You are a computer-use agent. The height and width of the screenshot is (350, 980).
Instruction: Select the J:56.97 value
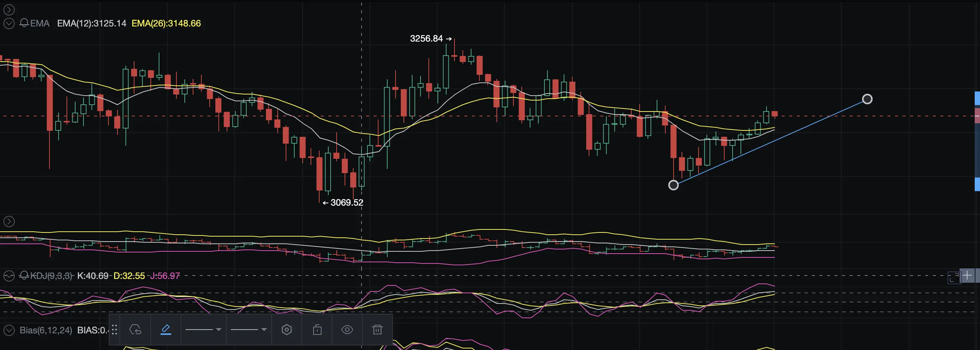click(165, 276)
